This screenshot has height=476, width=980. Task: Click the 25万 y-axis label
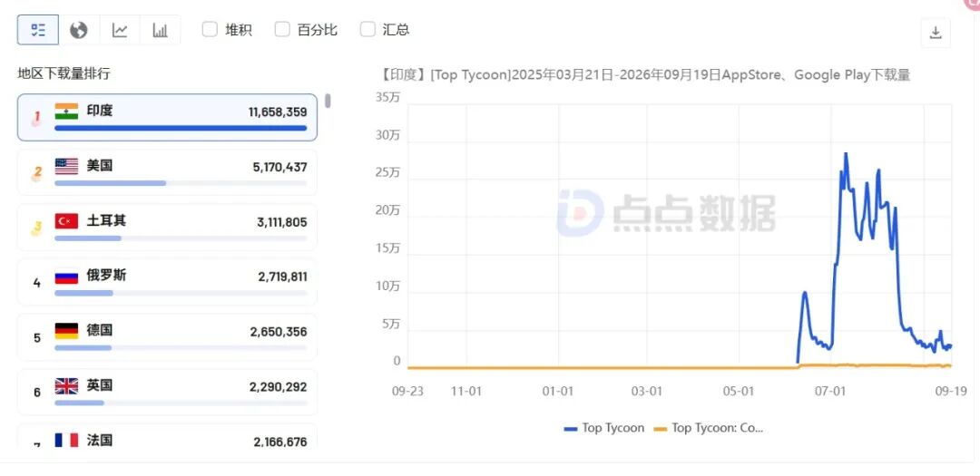click(387, 172)
